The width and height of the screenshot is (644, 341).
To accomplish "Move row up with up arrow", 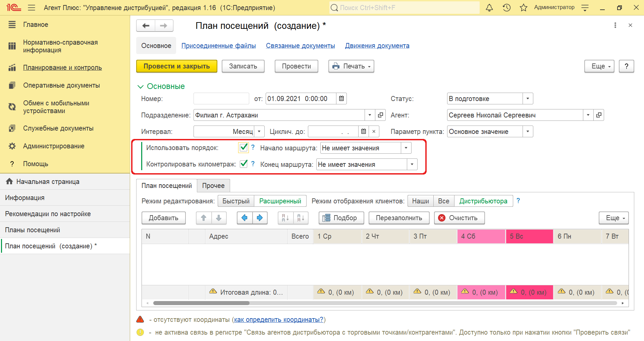I will pos(204,218).
